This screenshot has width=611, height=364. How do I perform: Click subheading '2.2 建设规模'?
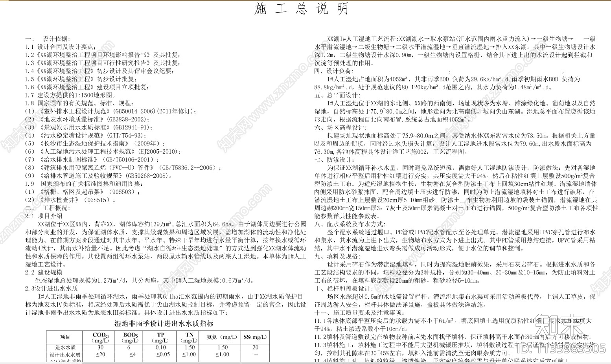pyautogui.click(x=44, y=272)
